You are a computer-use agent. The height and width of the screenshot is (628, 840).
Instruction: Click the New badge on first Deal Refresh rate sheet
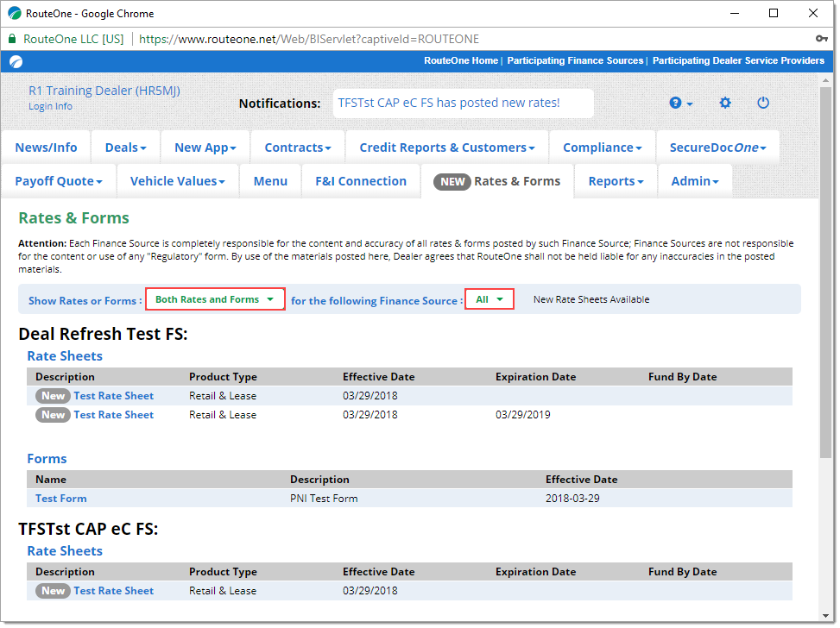click(53, 396)
